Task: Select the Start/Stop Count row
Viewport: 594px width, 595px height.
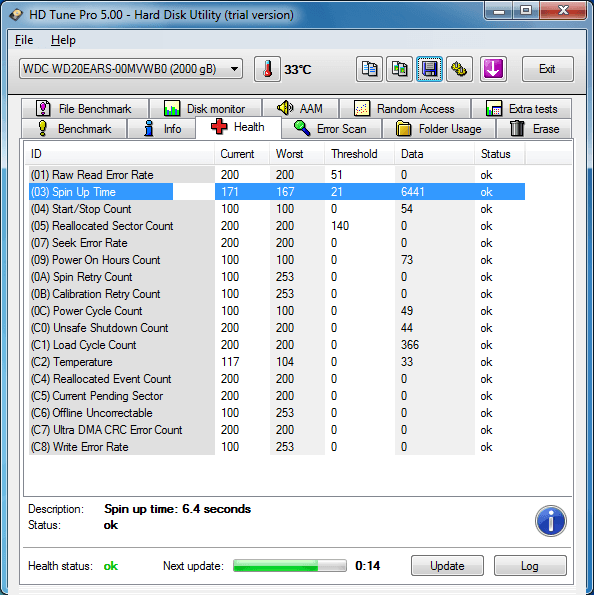Action: tap(277, 209)
